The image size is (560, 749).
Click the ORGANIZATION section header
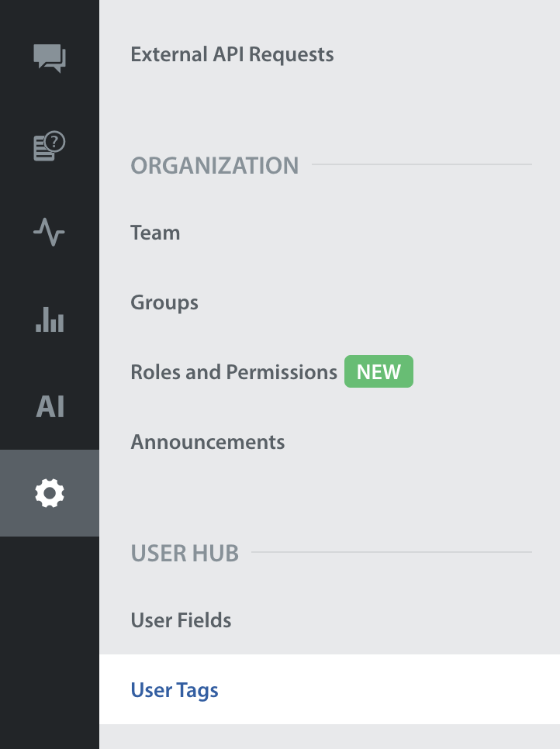tap(214, 166)
